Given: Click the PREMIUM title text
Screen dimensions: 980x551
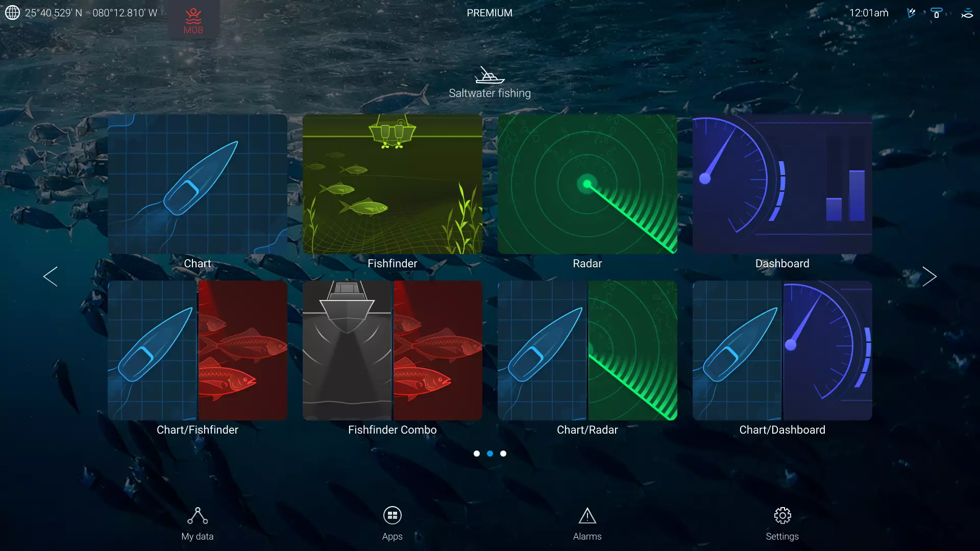Looking at the screenshot, I should click(x=489, y=13).
